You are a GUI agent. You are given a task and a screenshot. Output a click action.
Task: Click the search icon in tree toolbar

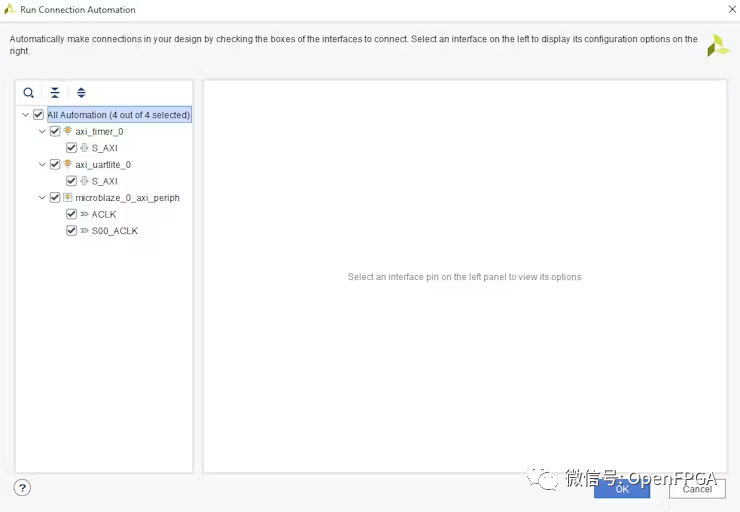[29, 93]
